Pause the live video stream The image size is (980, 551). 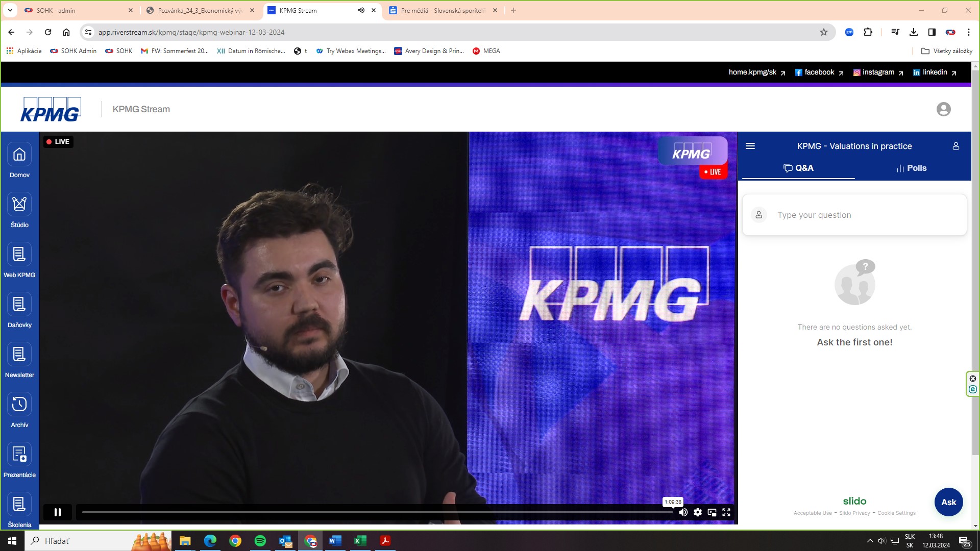(58, 512)
